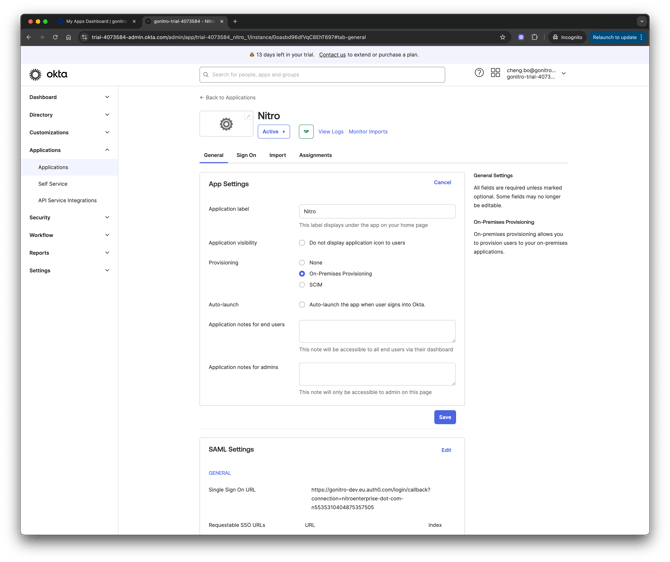This screenshot has height=562, width=670.
Task: Switch to the Sign On tab
Action: (x=246, y=155)
